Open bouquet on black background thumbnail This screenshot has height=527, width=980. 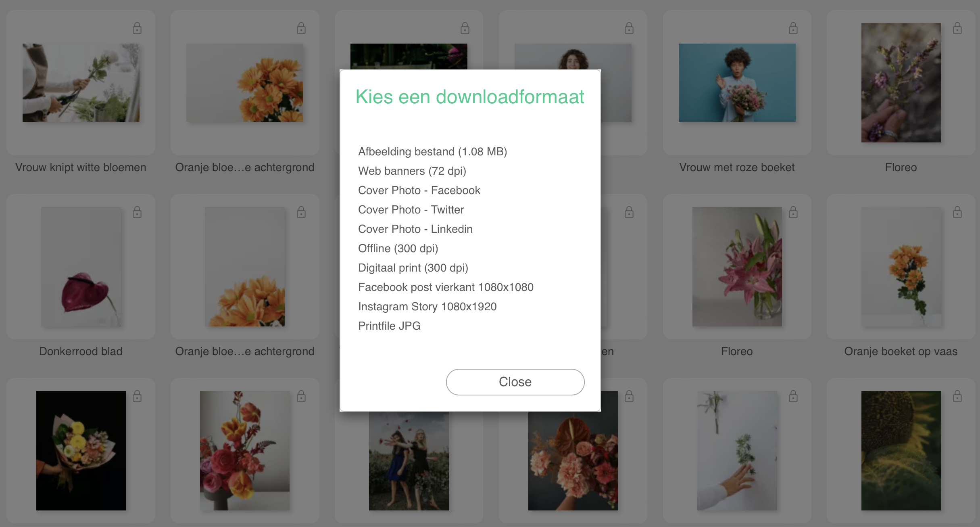tap(81, 451)
